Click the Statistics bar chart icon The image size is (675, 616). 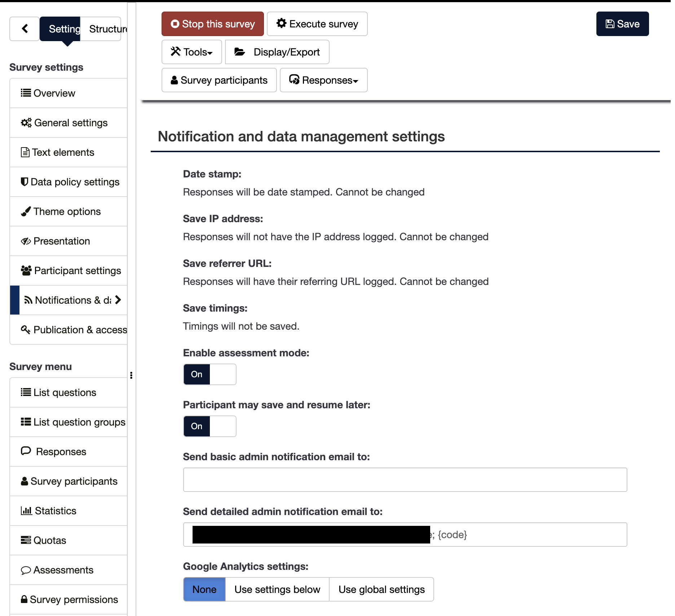26,511
